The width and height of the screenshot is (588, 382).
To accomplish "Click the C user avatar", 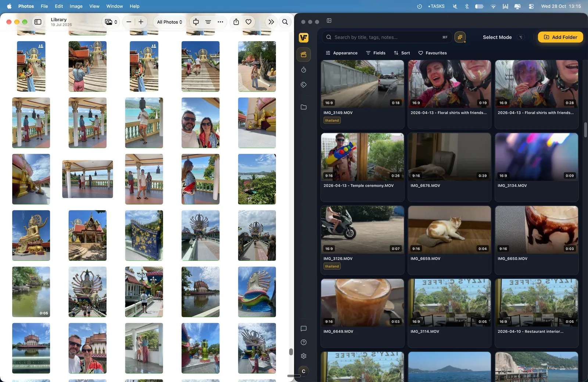I will point(304,371).
